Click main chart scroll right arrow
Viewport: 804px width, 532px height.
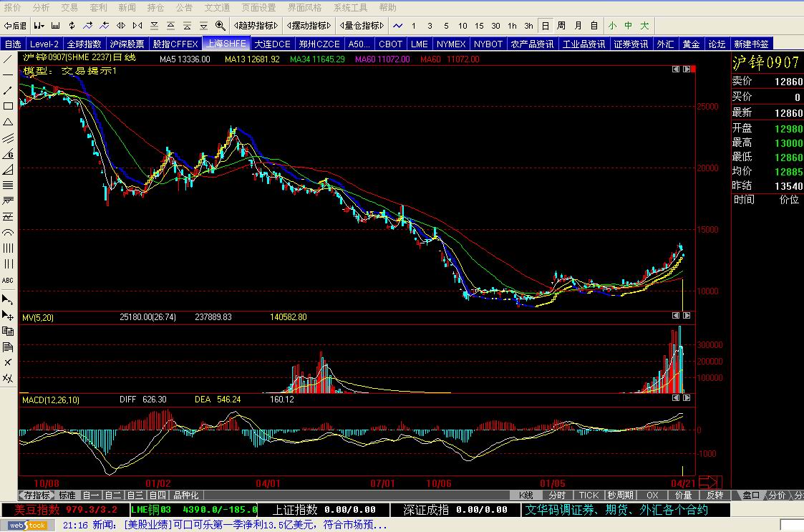(687, 69)
